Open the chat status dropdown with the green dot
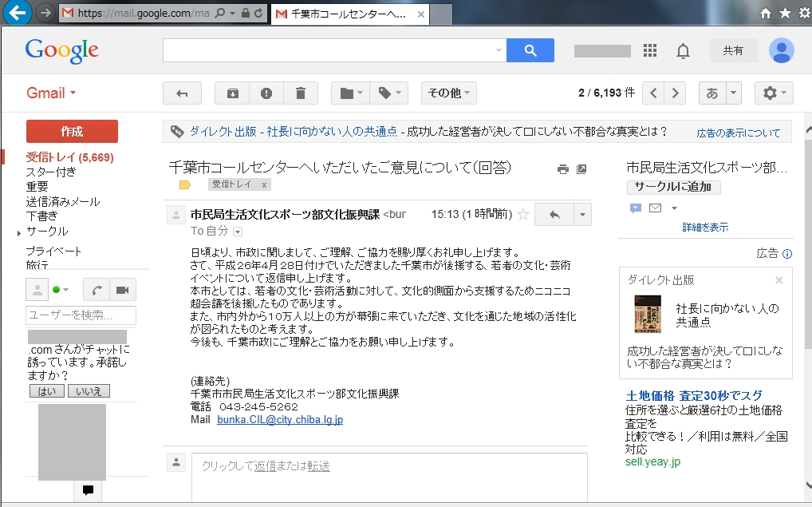Screen dimensions: 812x507 point(61,290)
